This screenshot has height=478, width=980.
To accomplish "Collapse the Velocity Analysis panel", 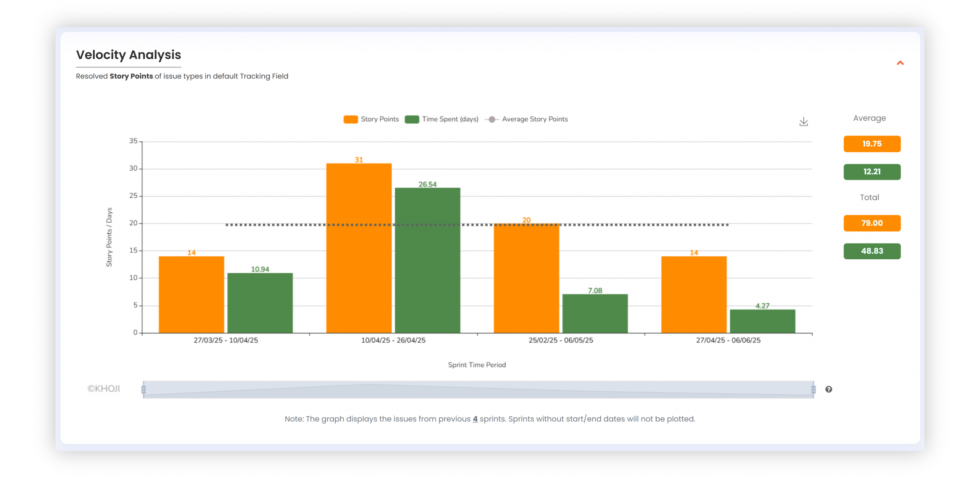I will pos(900,63).
